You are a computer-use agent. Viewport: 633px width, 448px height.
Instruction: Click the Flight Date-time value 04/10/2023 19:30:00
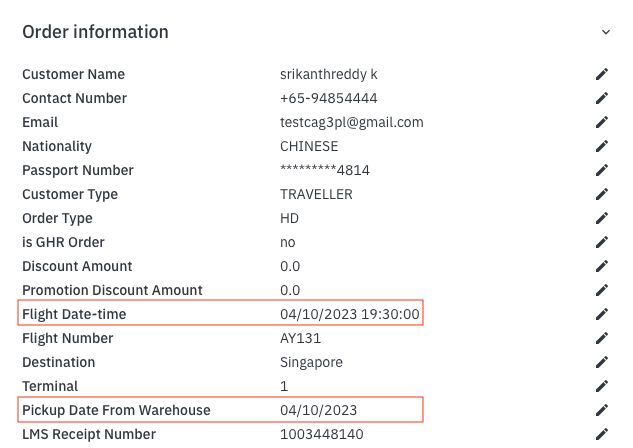click(x=350, y=314)
